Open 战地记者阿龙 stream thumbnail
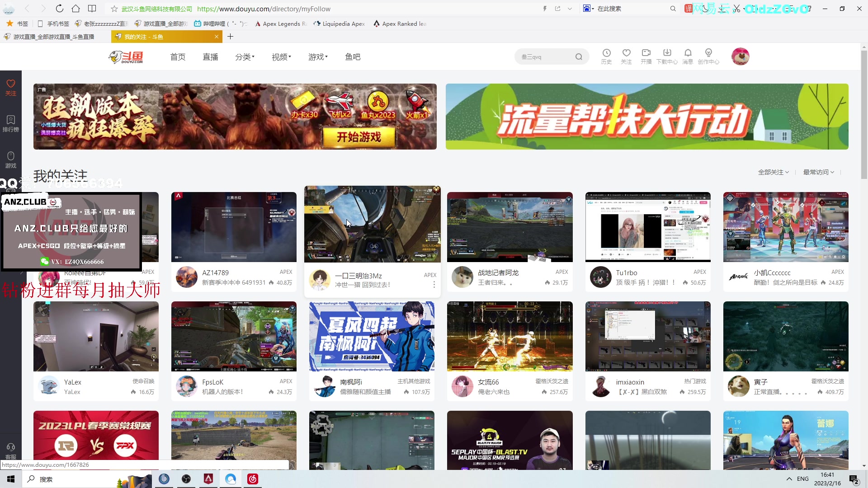 [x=510, y=227]
